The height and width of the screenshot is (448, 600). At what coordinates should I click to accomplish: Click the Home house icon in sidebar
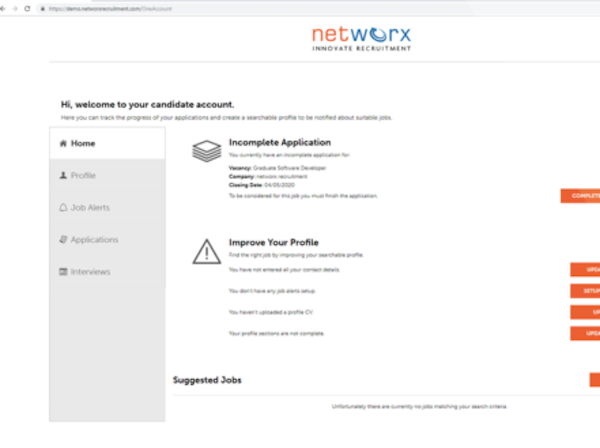click(x=64, y=144)
